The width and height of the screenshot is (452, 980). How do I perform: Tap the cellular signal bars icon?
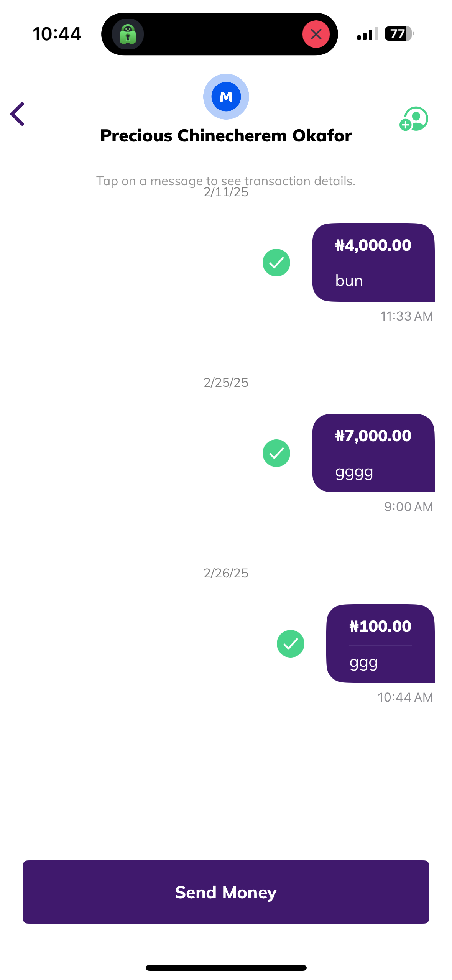point(367,34)
